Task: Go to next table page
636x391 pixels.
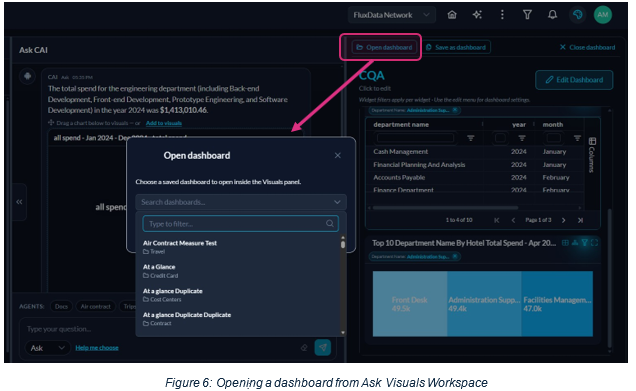Action: [x=563, y=220]
